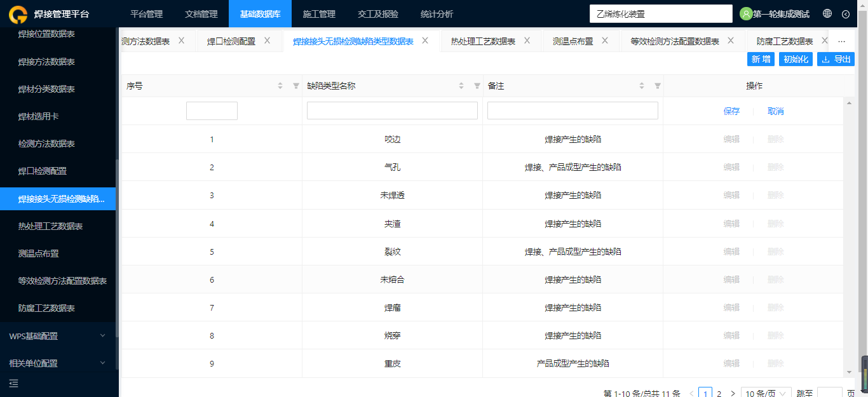Collapse the sidebar with the fold icon
Image resolution: width=868 pixels, height=397 pixels.
[x=14, y=383]
